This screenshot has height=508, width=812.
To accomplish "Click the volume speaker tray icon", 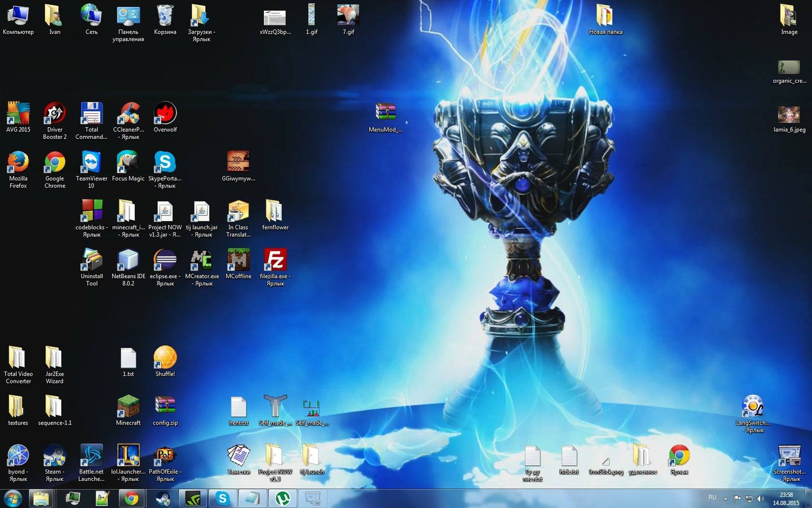I will [x=761, y=499].
